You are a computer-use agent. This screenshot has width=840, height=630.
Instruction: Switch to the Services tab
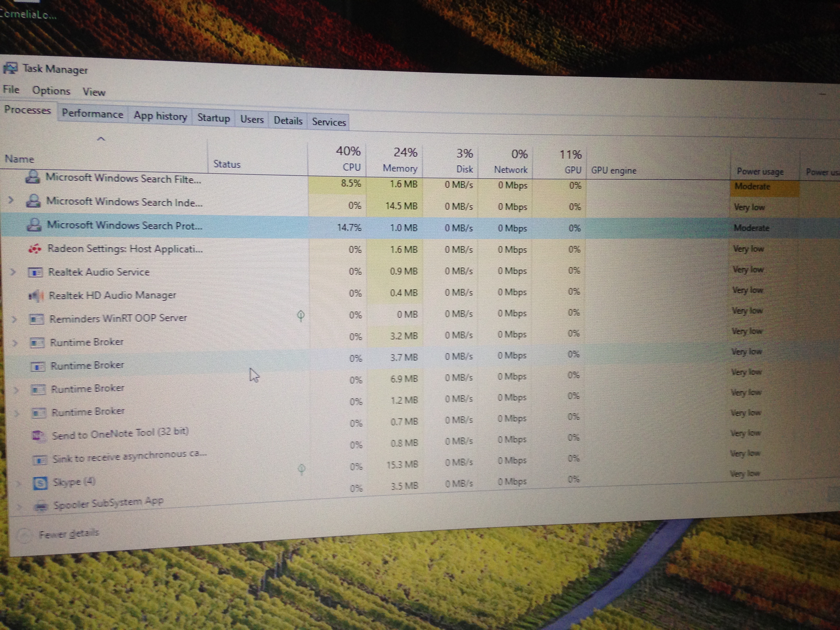pos(329,122)
